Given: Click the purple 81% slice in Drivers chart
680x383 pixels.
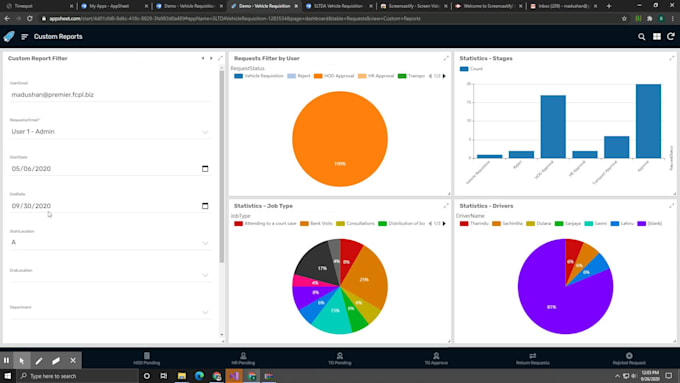Looking at the screenshot, I should 552,299.
